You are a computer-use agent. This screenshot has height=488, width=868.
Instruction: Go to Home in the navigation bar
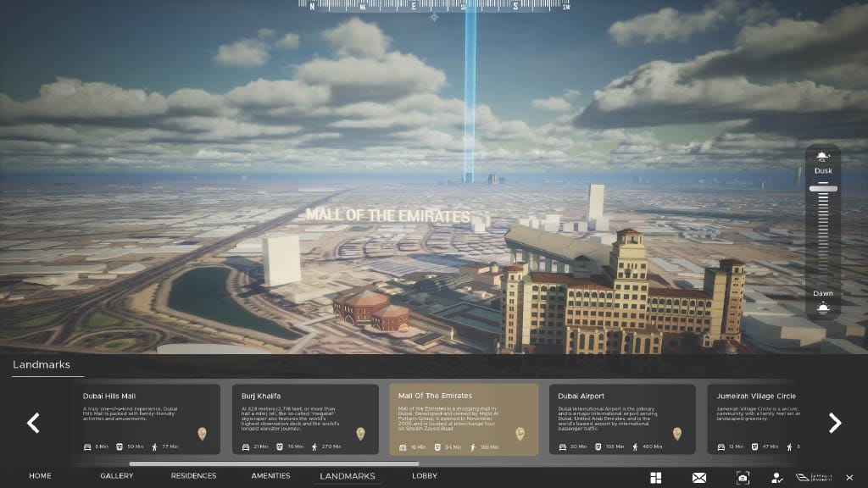click(x=40, y=476)
